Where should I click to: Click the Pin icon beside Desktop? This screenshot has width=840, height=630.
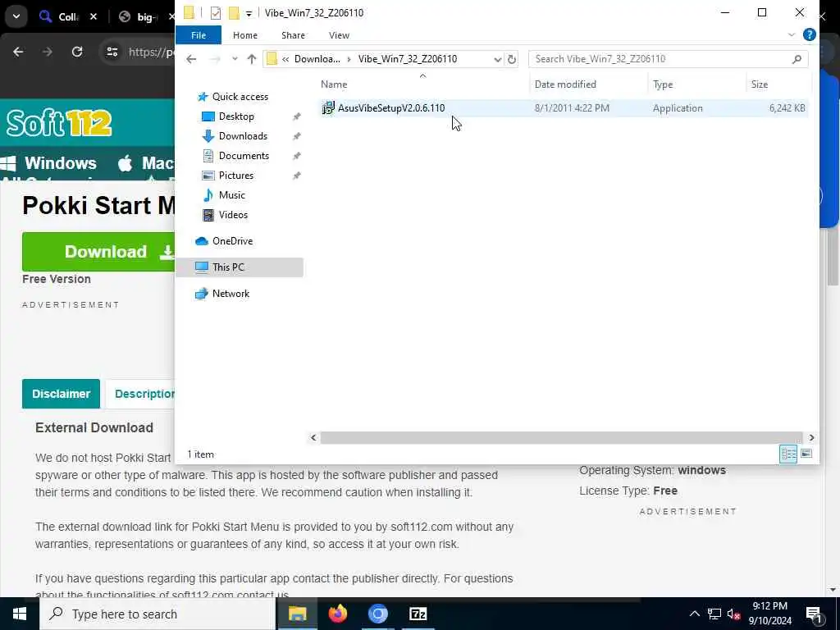[296, 116]
